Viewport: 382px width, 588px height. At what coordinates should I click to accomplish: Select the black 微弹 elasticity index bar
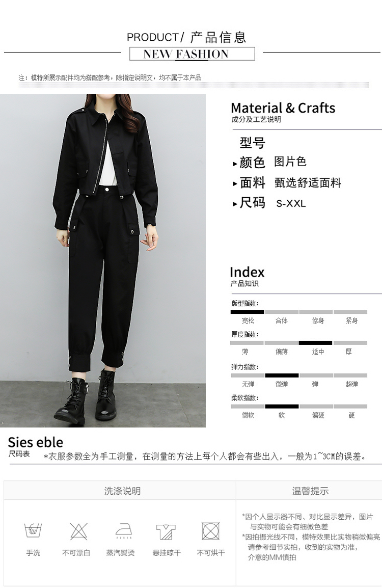(x=282, y=376)
